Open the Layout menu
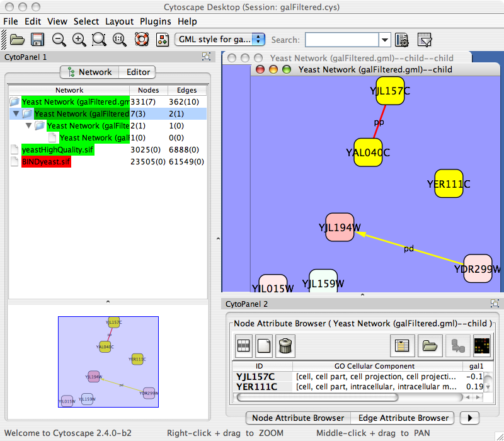 pos(119,21)
